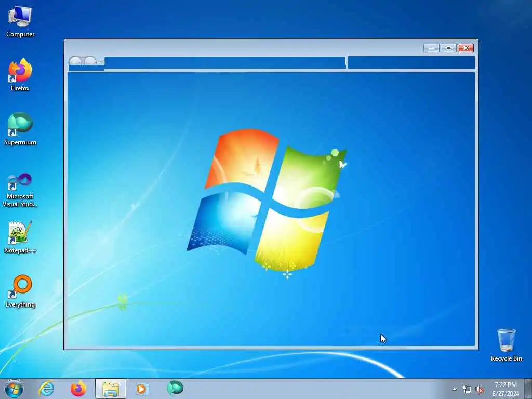This screenshot has height=399, width=532.
Task: Open the network status tray icon
Action: (x=467, y=390)
